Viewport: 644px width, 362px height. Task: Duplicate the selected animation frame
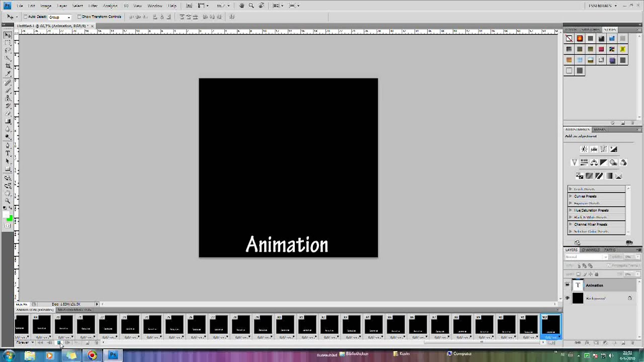click(88, 342)
